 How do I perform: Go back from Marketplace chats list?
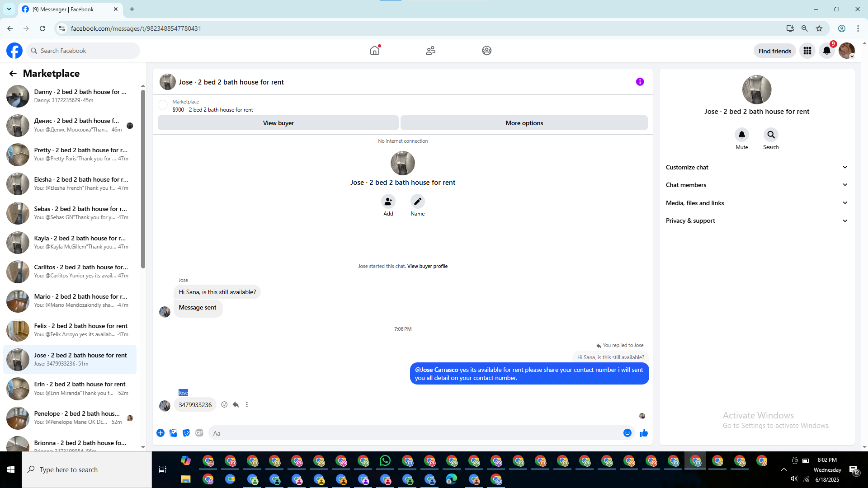pyautogui.click(x=13, y=73)
